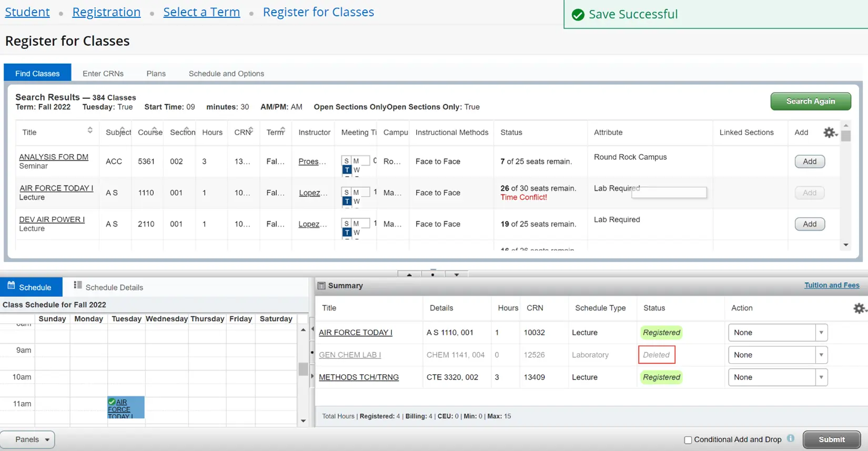
Task: Click the Save Successful checkmark icon
Action: pyautogui.click(x=578, y=15)
